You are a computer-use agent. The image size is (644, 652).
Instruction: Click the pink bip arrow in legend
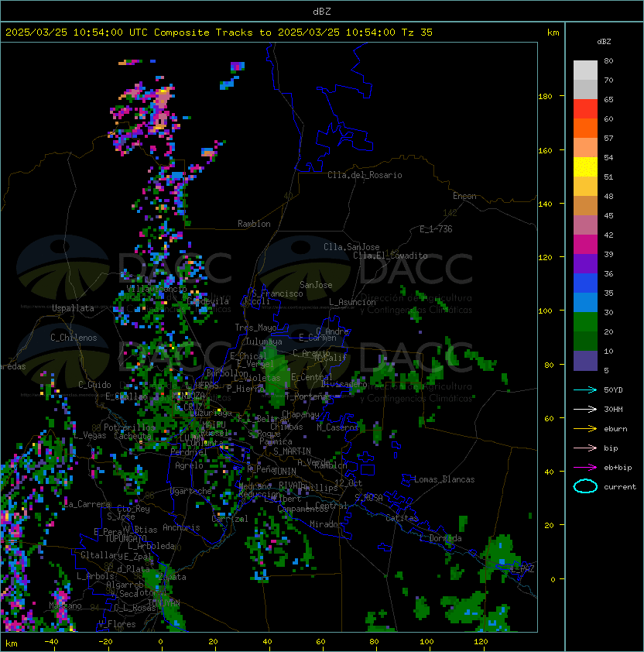click(x=585, y=448)
